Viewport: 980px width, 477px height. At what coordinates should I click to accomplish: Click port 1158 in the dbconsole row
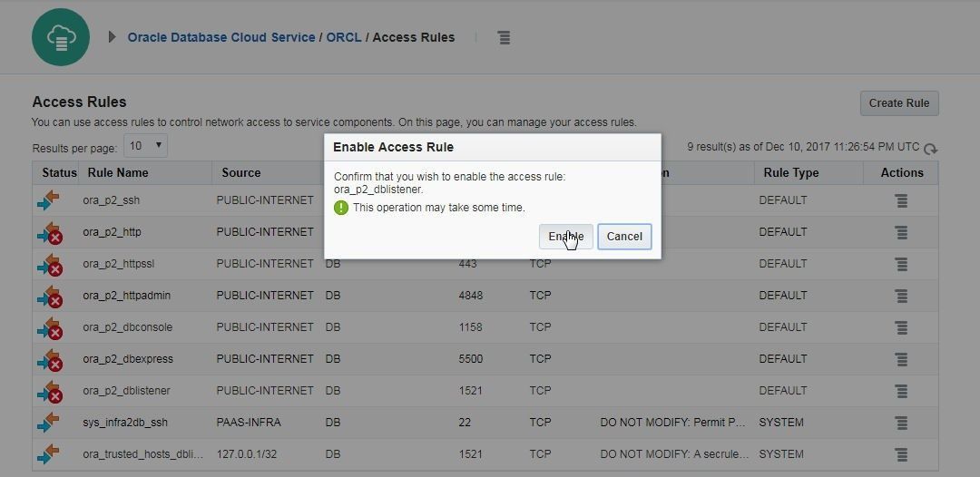tap(470, 327)
